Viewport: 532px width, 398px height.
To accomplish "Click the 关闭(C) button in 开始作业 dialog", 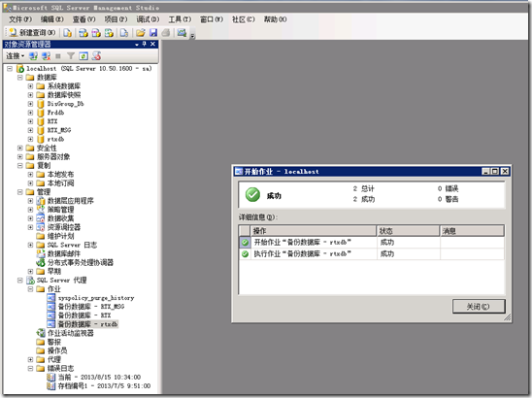I will (x=479, y=307).
